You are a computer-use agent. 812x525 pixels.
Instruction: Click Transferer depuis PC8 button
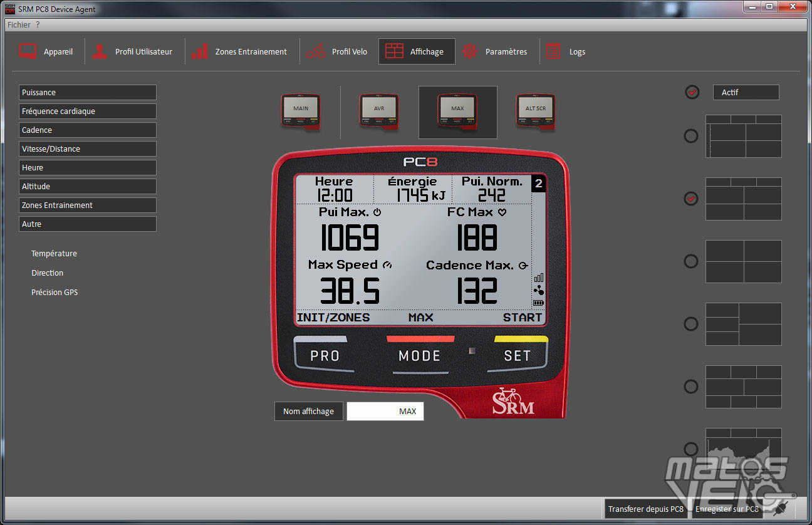[646, 509]
